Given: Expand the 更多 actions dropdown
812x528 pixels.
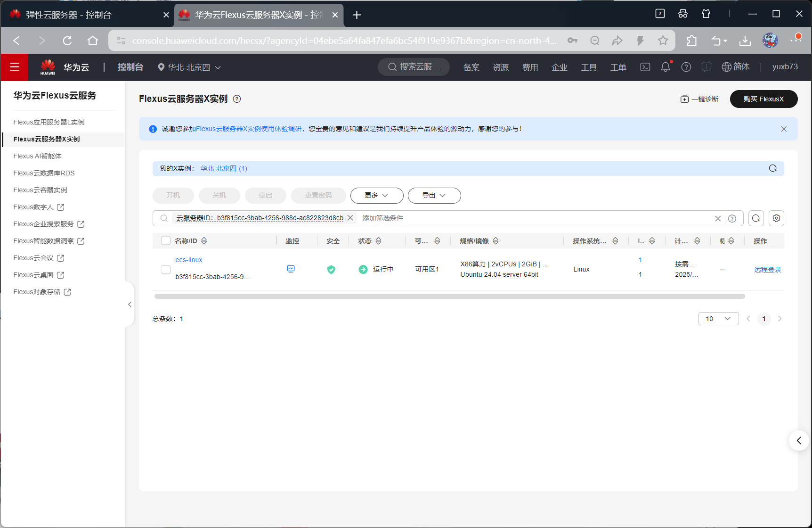Looking at the screenshot, I should [x=377, y=195].
